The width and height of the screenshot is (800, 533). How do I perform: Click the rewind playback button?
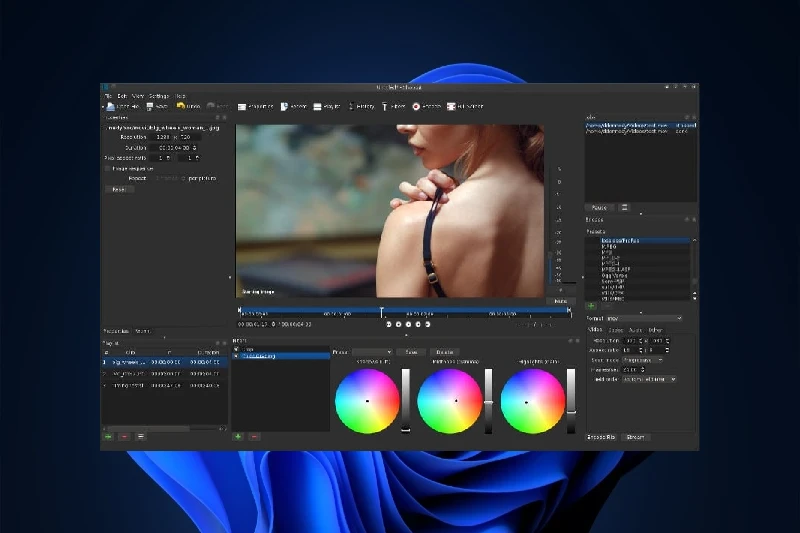point(398,324)
